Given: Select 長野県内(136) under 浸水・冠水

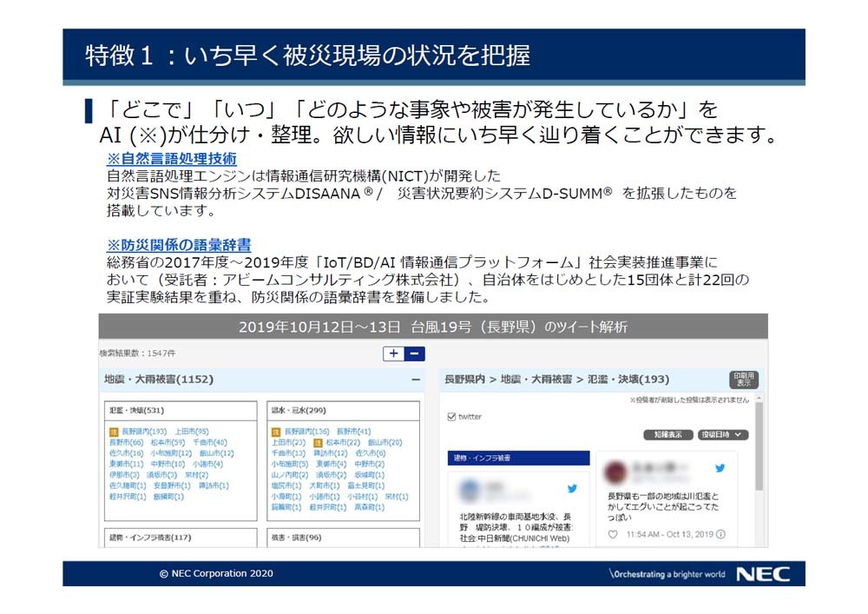Looking at the screenshot, I should tap(306, 432).
